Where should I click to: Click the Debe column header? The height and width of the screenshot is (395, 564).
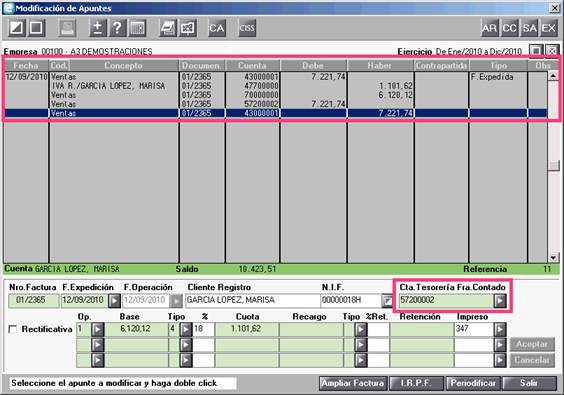(313, 65)
